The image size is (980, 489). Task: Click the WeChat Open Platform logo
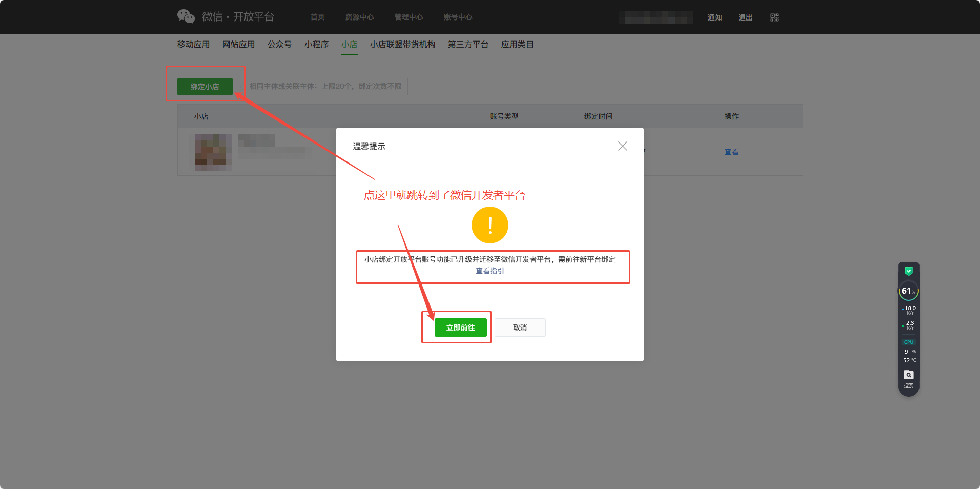(x=226, y=17)
